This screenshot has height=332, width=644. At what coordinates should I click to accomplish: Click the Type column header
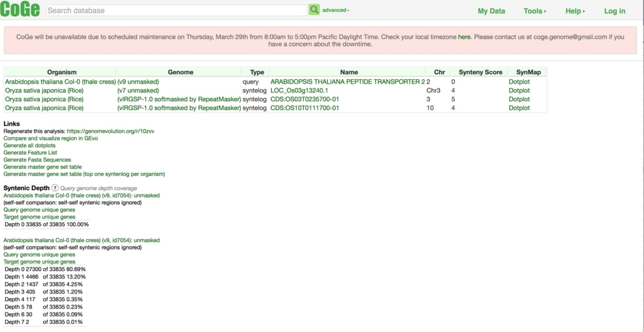point(257,72)
